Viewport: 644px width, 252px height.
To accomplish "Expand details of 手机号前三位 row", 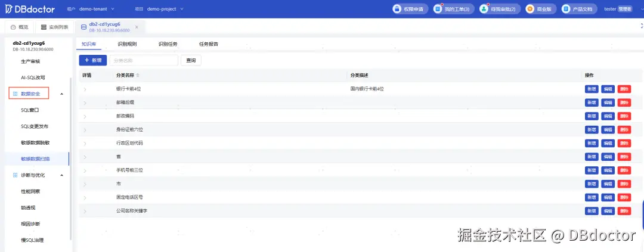I will [x=85, y=171].
